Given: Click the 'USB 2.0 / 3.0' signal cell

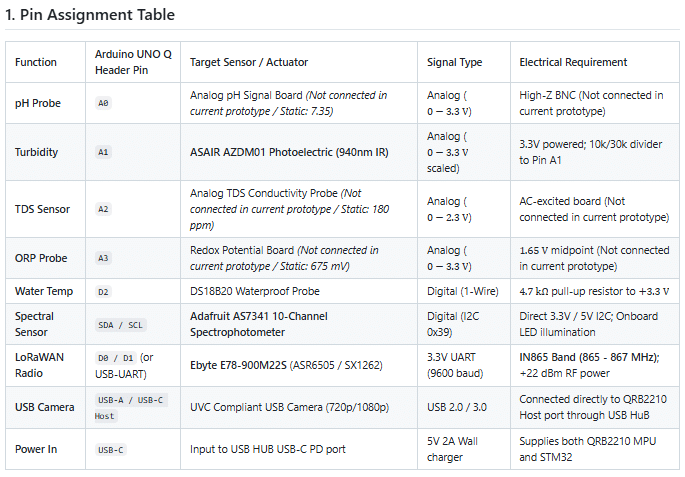Looking at the screenshot, I should coord(464,407).
